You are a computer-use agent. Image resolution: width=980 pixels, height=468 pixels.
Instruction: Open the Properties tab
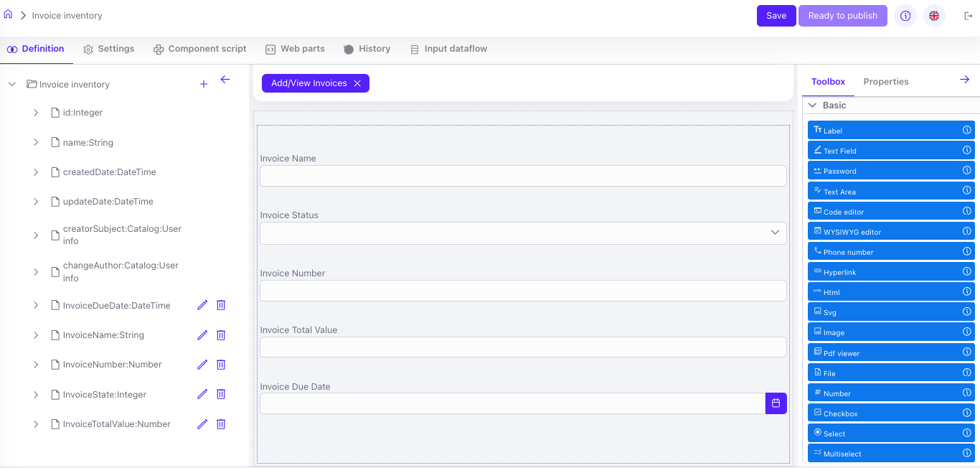(885, 82)
